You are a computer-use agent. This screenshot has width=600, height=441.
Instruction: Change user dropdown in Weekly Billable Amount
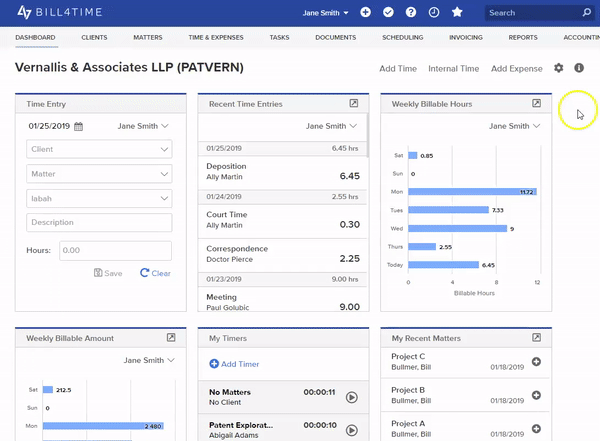149,360
